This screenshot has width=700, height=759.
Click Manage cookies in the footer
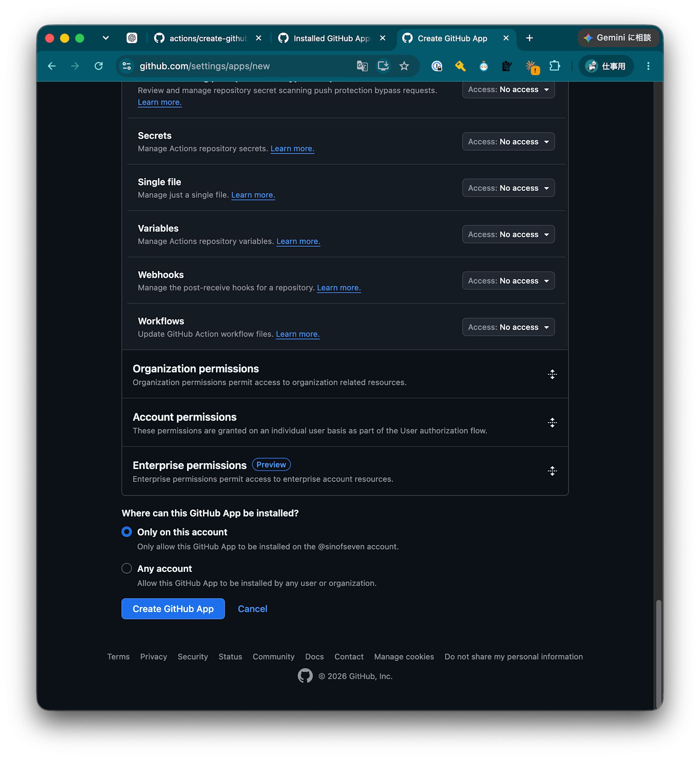click(404, 656)
